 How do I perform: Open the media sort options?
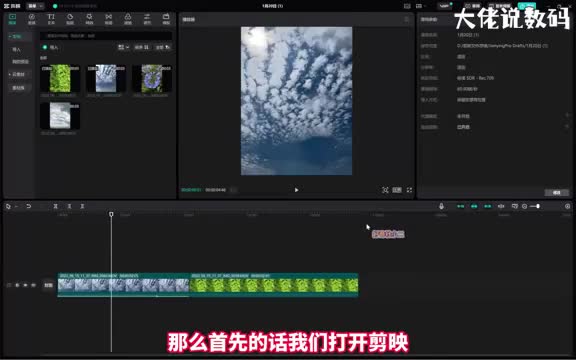(x=141, y=47)
